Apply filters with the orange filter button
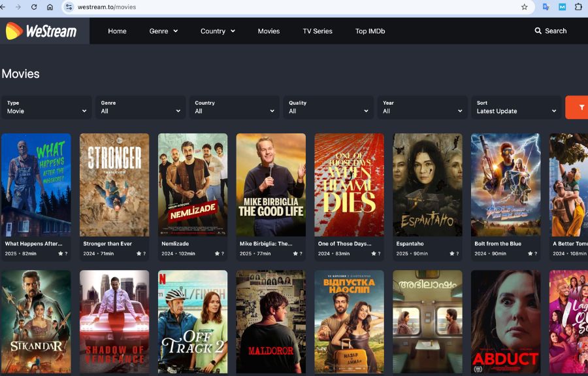This screenshot has height=376, width=588. pos(578,107)
